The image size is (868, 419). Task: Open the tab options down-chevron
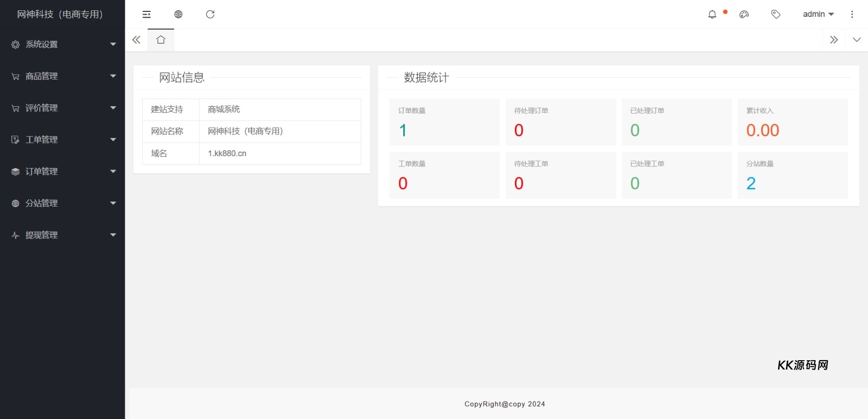tap(857, 40)
